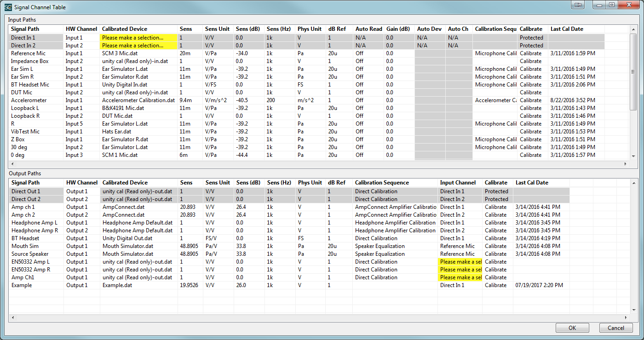The image size is (644, 340).
Task: Click Input Paths Calibrated Device column header
Action: [x=139, y=29]
